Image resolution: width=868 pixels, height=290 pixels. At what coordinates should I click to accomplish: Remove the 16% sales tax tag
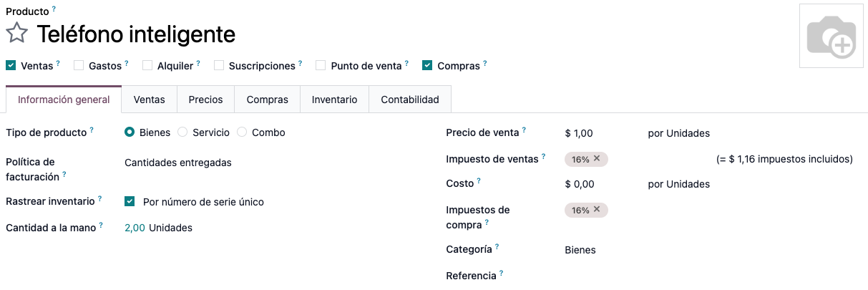[x=597, y=159]
